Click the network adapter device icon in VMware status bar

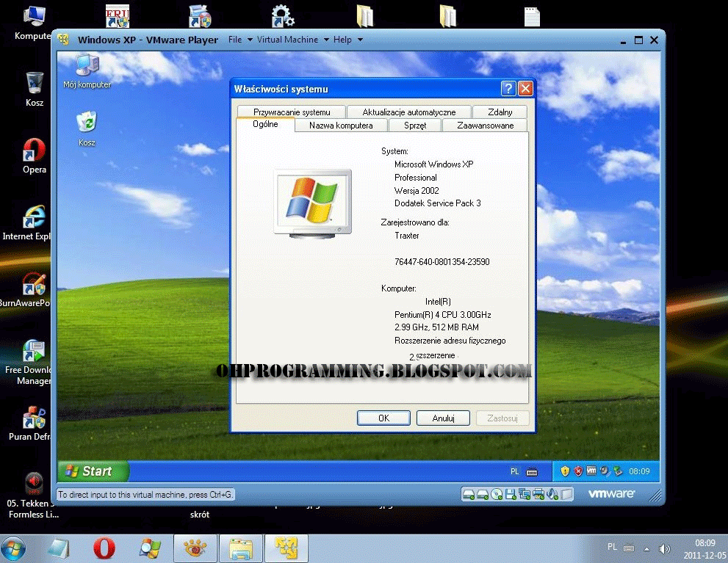(x=525, y=494)
